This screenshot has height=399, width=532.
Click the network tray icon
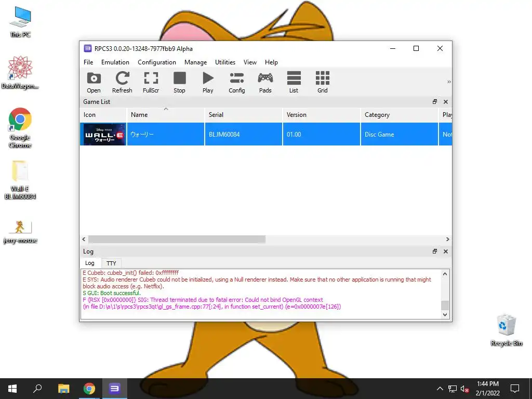(x=453, y=389)
